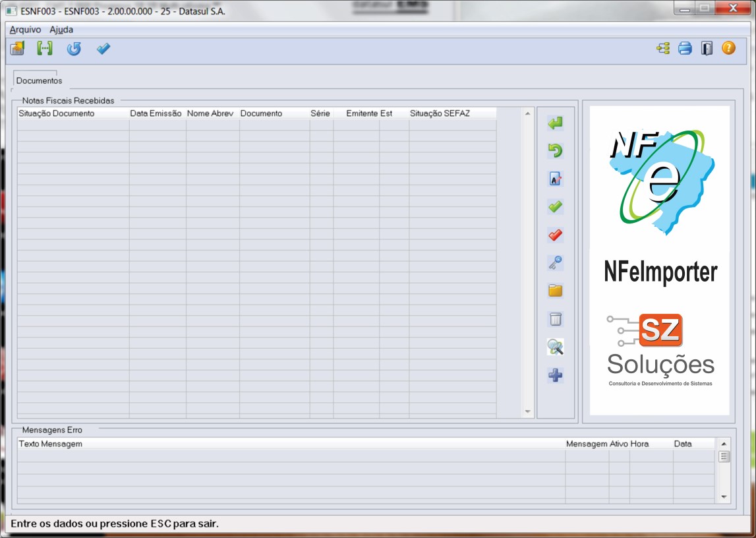Click the document edit icon with letter A
The image size is (756, 538).
556,179
